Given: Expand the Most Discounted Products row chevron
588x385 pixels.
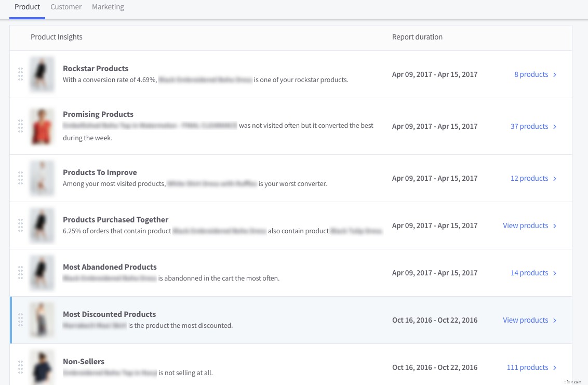Looking at the screenshot, I should coord(554,320).
